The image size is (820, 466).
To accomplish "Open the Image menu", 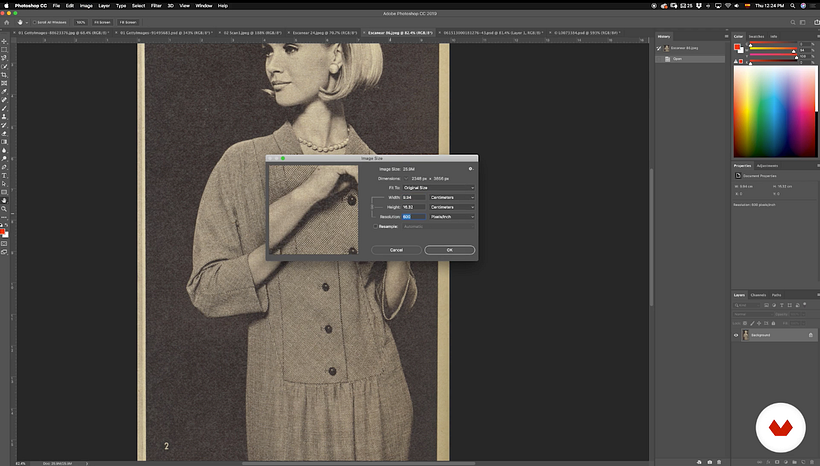I will point(86,6).
